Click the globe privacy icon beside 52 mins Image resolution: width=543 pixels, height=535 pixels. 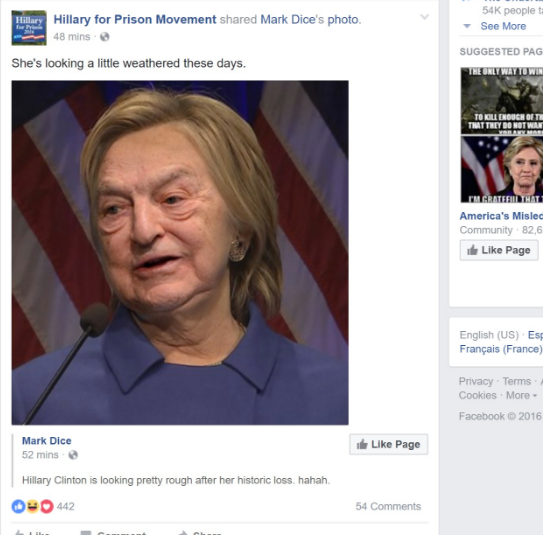click(73, 455)
